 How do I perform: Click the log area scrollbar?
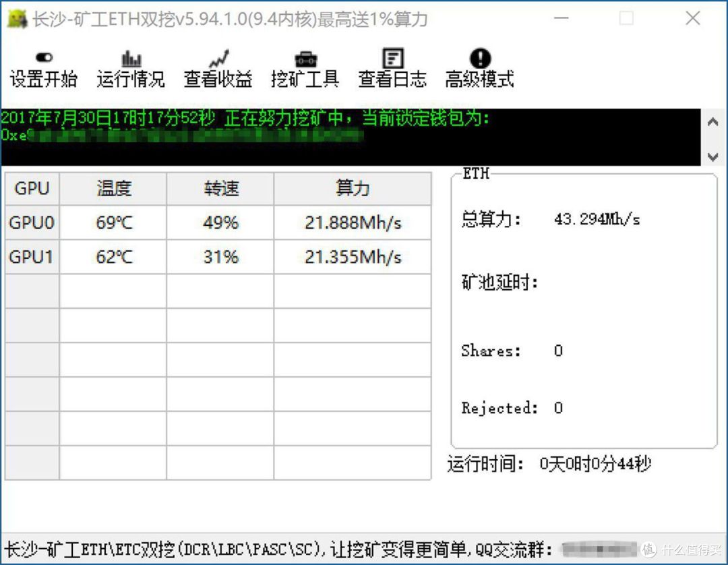(x=713, y=140)
